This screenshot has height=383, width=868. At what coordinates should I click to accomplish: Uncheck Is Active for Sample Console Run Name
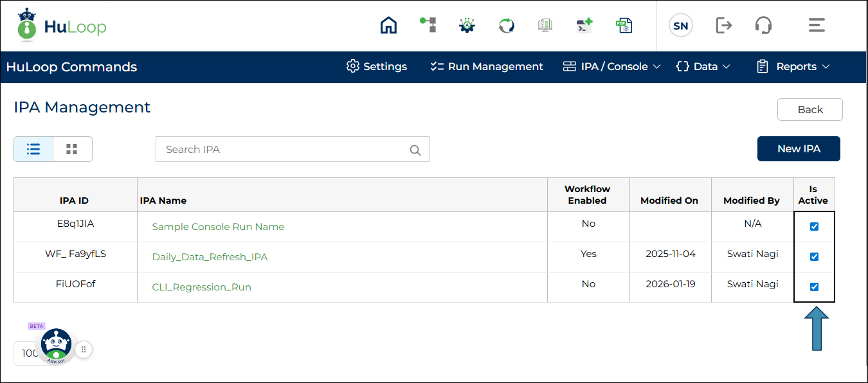click(814, 227)
